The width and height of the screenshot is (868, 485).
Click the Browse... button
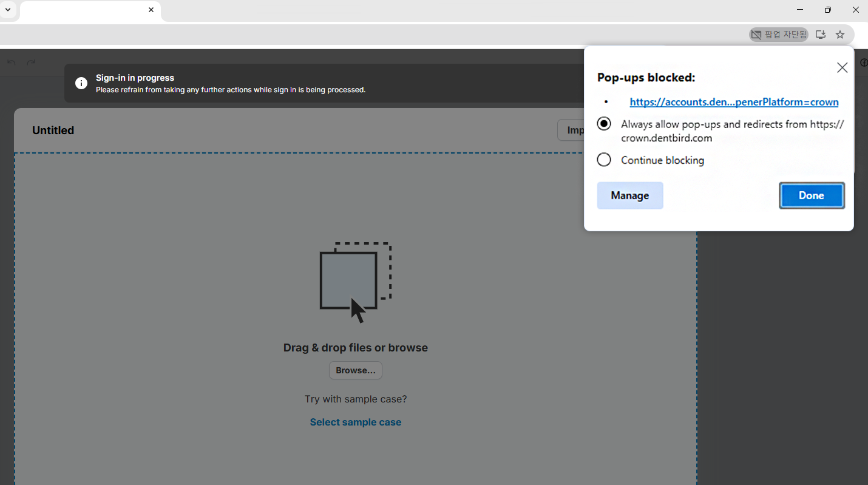[x=356, y=370]
